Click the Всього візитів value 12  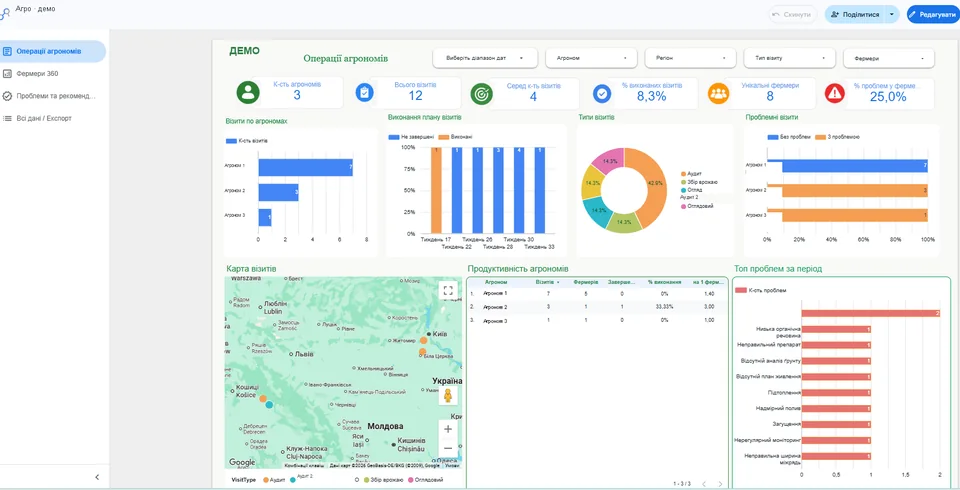coord(416,96)
